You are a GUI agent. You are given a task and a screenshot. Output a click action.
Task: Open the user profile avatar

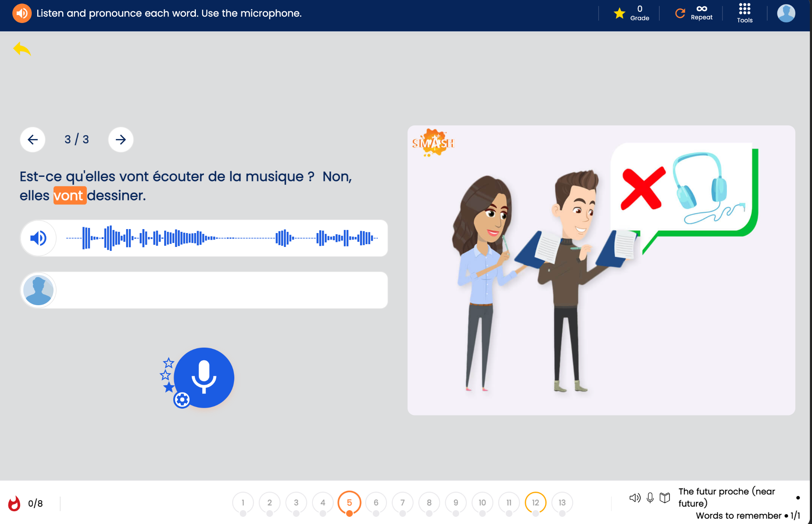[786, 13]
